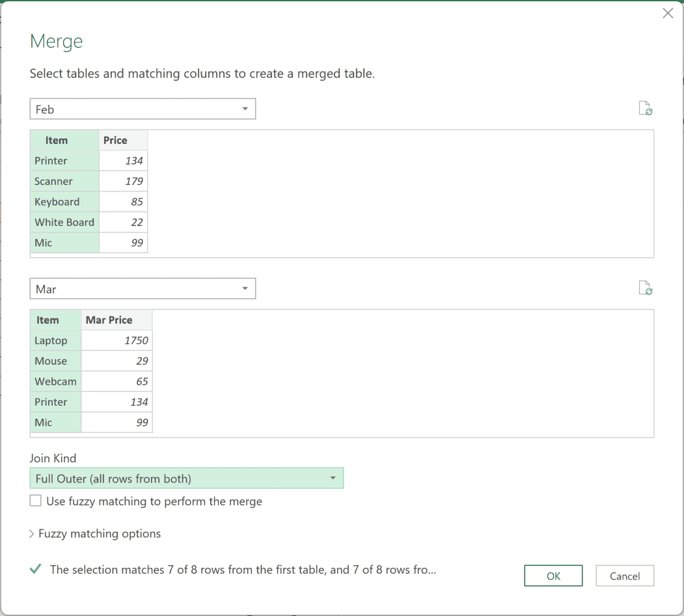Click the 65 price cell
This screenshot has height=616, width=684.
pos(117,382)
